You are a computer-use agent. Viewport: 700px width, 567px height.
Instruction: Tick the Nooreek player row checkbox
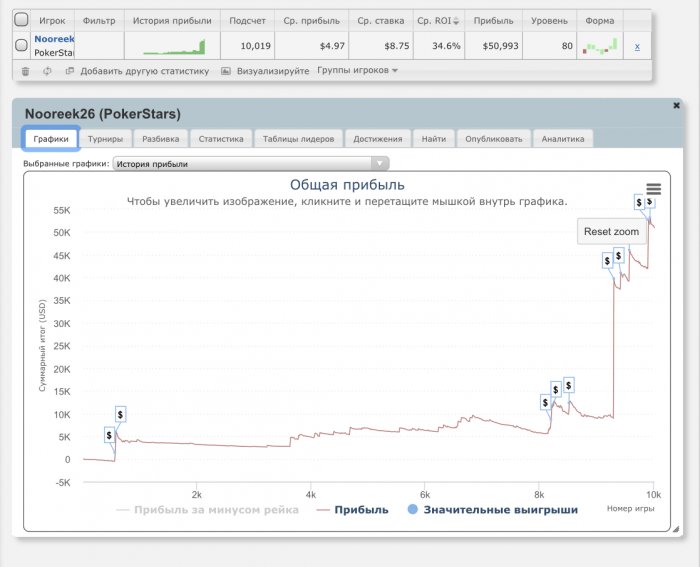[x=21, y=45]
